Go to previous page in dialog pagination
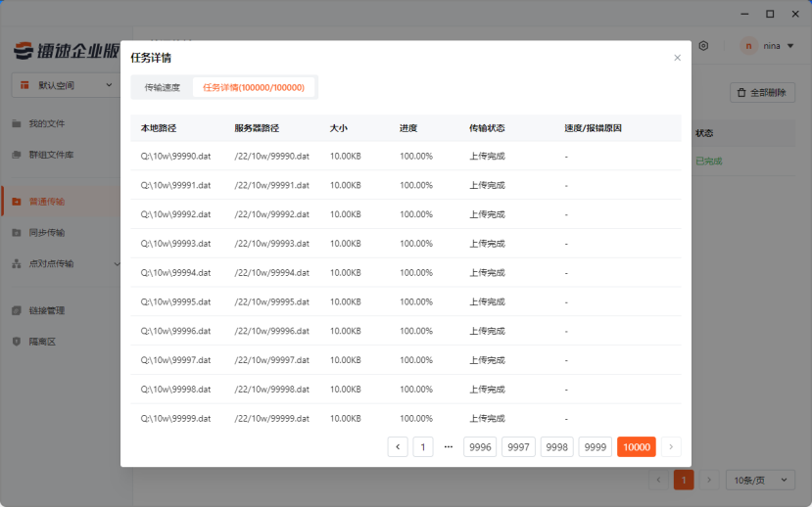The width and height of the screenshot is (812, 507). pyautogui.click(x=398, y=447)
